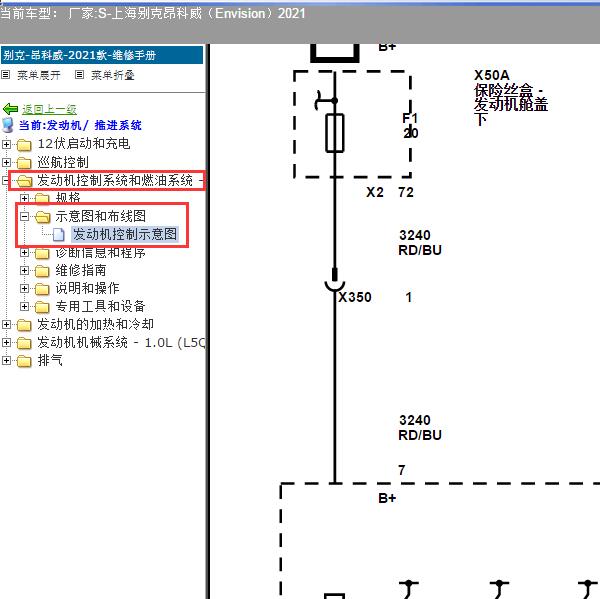600x599 pixels.
Task: Select the 发动机机械系统 - 1.0L tree item
Action: coord(121,342)
